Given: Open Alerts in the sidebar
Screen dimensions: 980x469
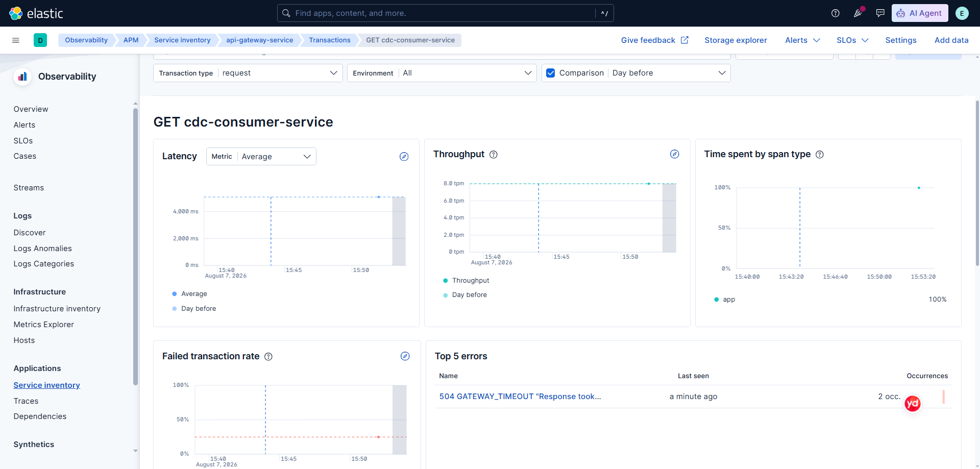Looking at the screenshot, I should point(24,125).
